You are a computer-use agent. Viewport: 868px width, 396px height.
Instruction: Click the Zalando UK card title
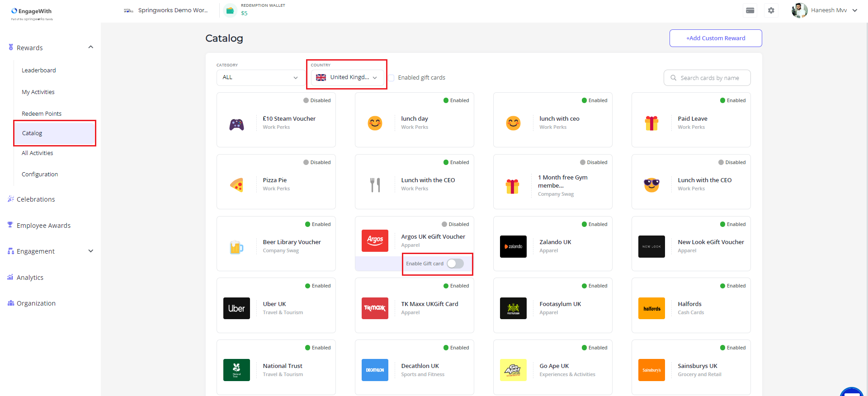click(x=555, y=242)
